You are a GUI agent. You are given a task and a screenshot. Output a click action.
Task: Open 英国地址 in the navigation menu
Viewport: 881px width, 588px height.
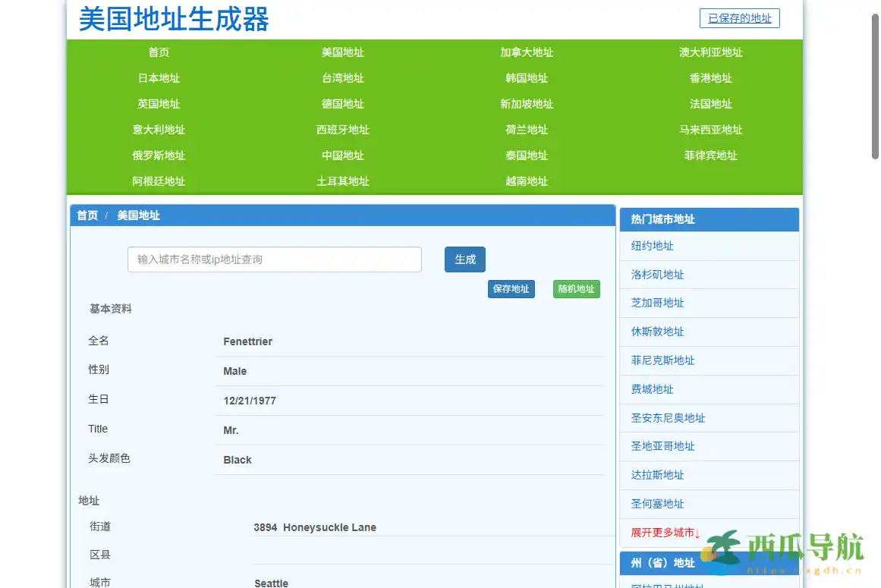(x=159, y=104)
